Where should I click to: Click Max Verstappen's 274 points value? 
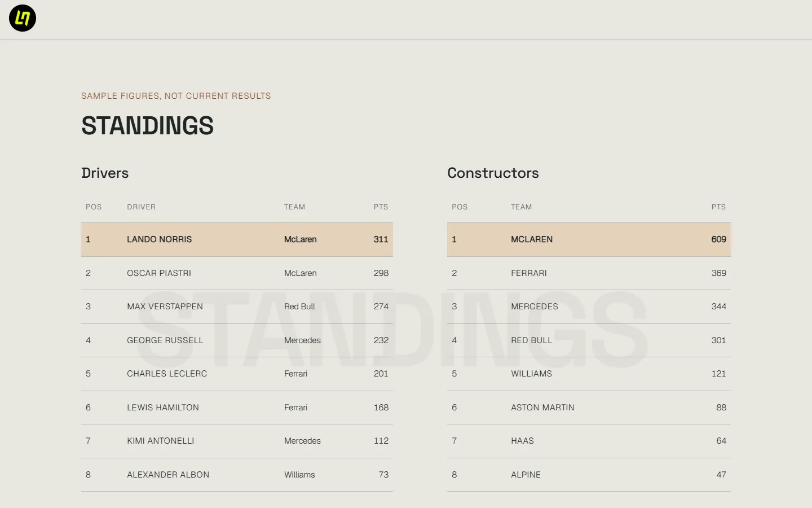tap(381, 306)
